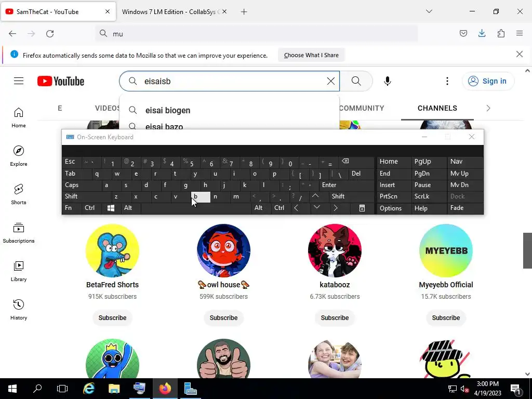Subscribe to owl house channel
This screenshot has height=399, width=532.
[223, 318]
